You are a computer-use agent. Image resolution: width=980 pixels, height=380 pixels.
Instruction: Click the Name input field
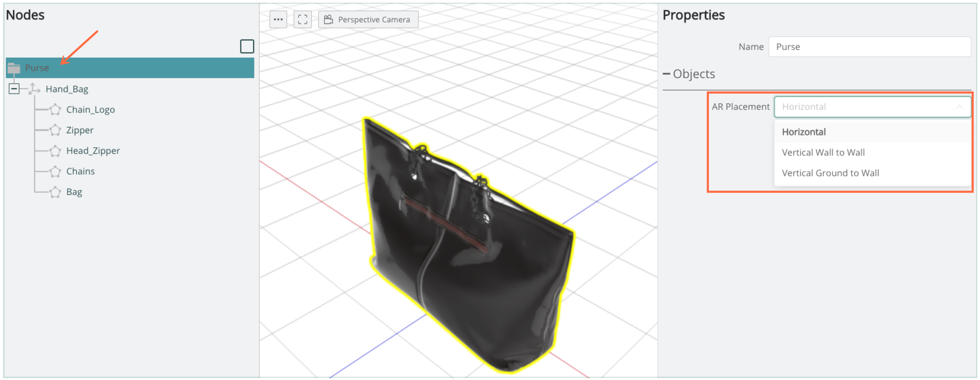click(869, 47)
